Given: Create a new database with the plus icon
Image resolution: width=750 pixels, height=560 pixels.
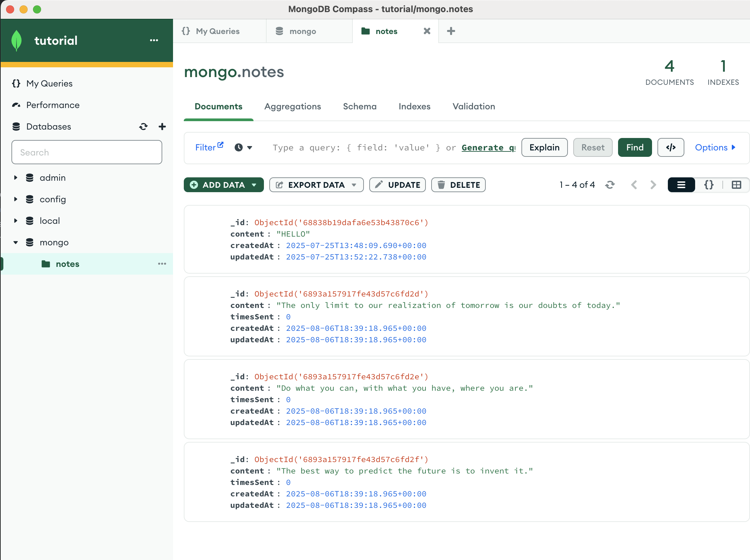Looking at the screenshot, I should (162, 127).
